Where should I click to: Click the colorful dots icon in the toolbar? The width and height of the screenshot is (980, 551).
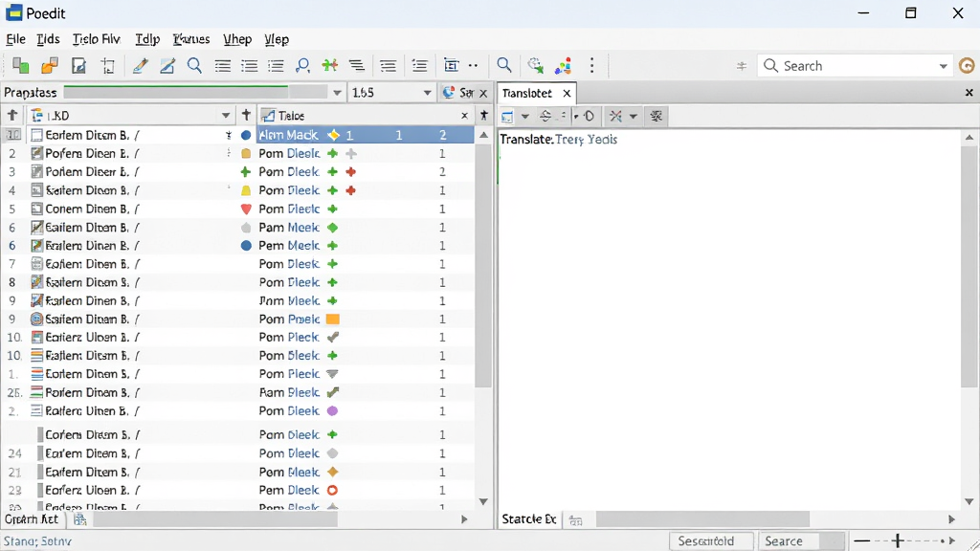coord(563,66)
